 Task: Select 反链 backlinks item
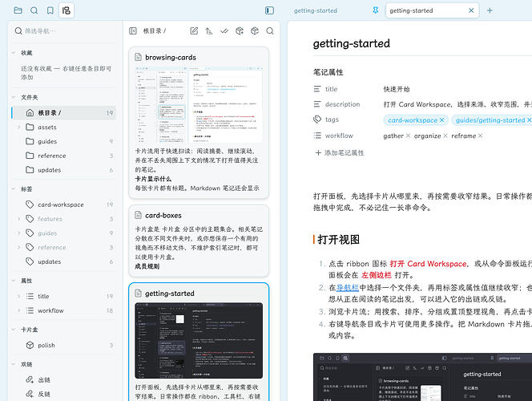(64, 394)
